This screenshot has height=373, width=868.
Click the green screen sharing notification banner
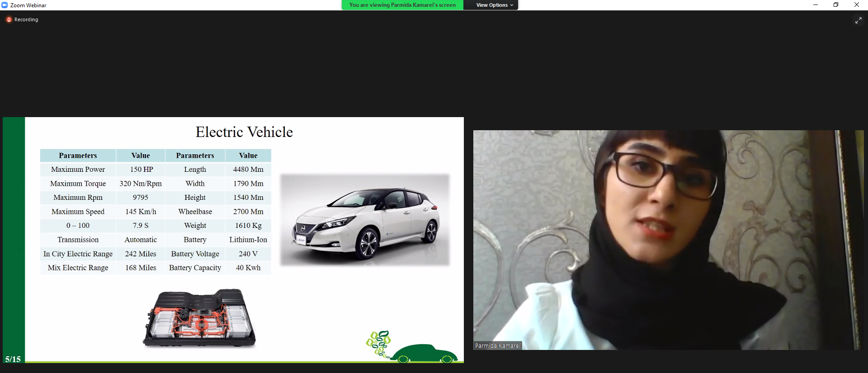402,5
